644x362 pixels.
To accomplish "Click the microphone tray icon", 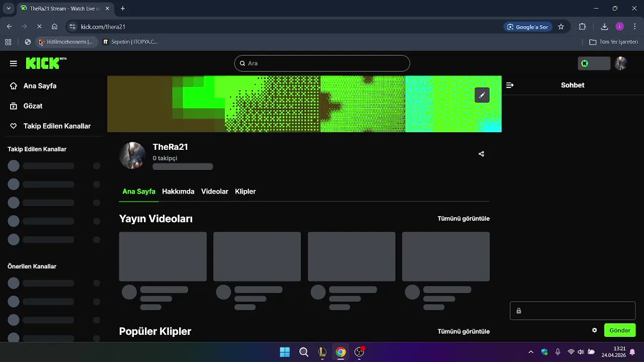I will click(x=557, y=352).
